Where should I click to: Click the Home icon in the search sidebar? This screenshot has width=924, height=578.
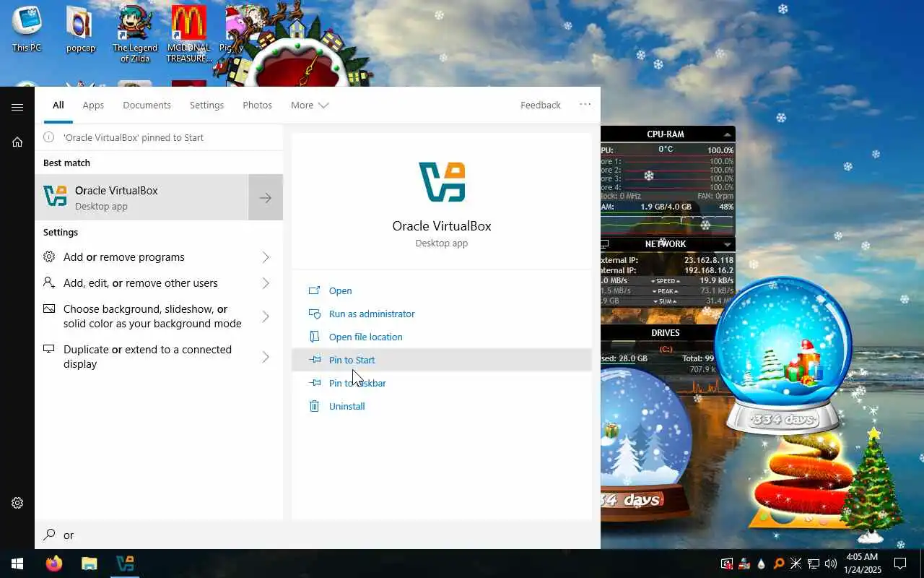point(17,142)
